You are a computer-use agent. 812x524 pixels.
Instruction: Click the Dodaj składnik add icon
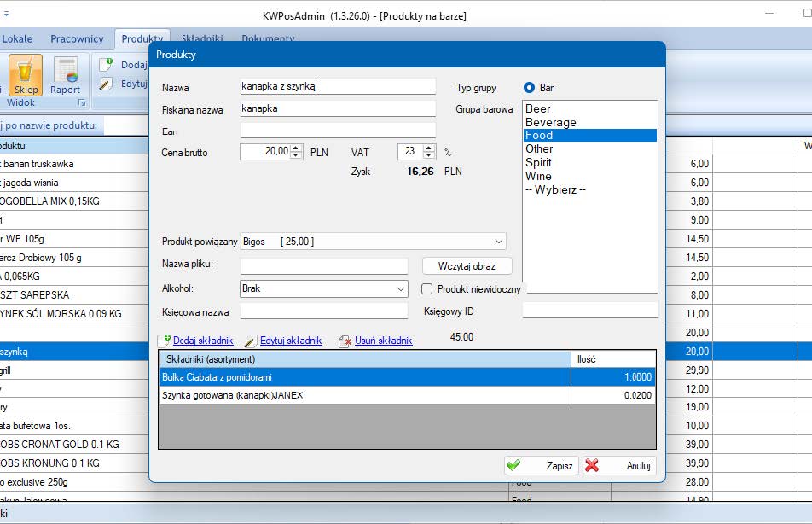click(x=165, y=341)
